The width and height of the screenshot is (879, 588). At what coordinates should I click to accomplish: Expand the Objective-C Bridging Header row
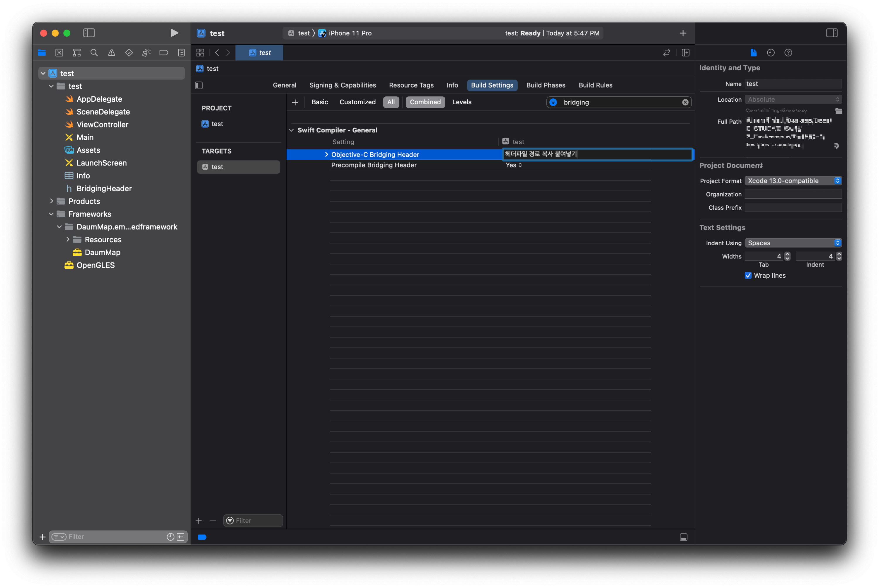326,154
